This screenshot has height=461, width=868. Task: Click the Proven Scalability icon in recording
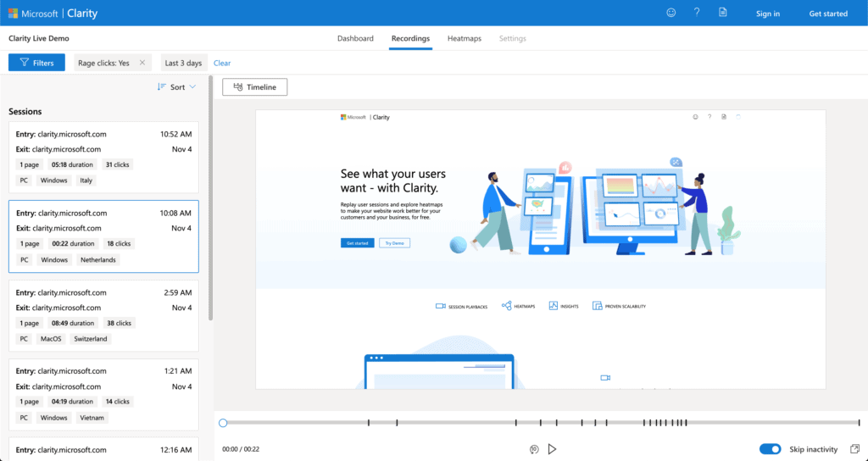[597, 305]
